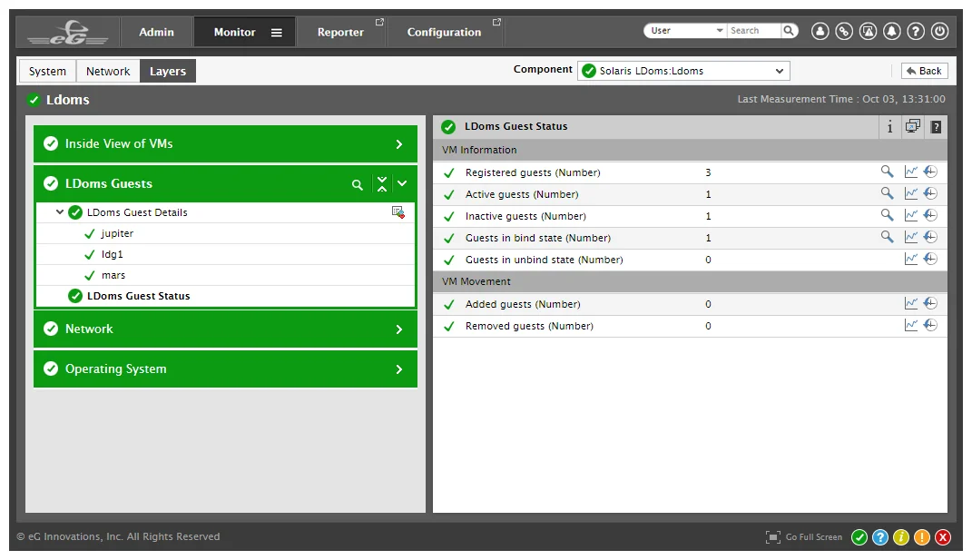View history clock icon for Active guests
972x560 pixels.
click(930, 193)
